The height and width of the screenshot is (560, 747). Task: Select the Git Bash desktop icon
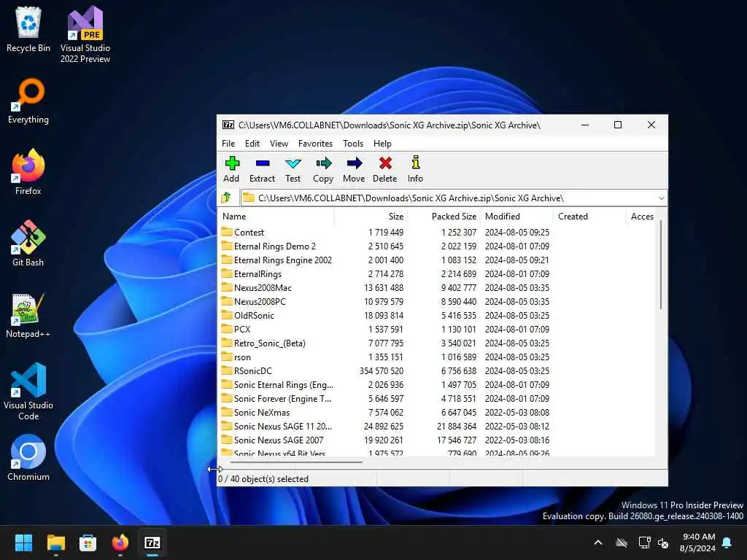[x=28, y=244]
